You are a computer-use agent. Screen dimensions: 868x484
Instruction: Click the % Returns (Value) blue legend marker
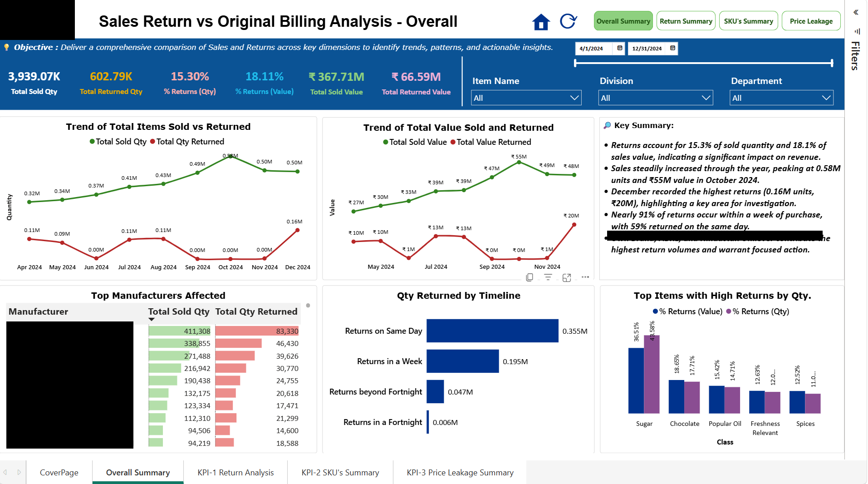point(655,311)
